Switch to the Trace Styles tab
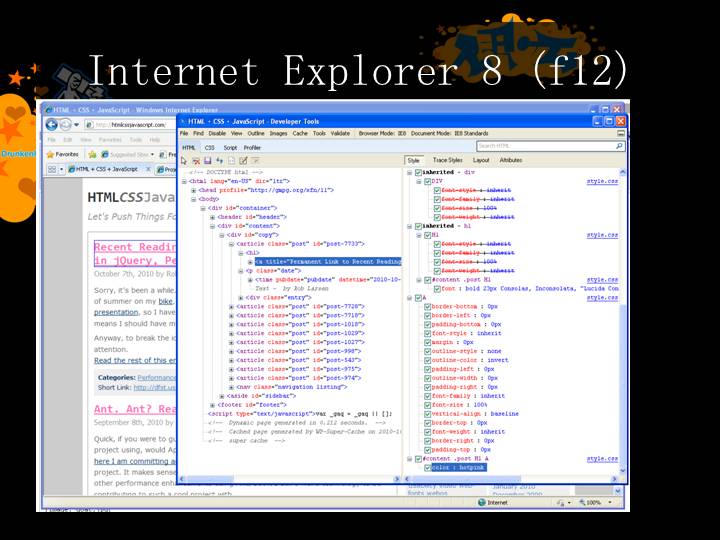This screenshot has height=540, width=720. pyautogui.click(x=447, y=160)
